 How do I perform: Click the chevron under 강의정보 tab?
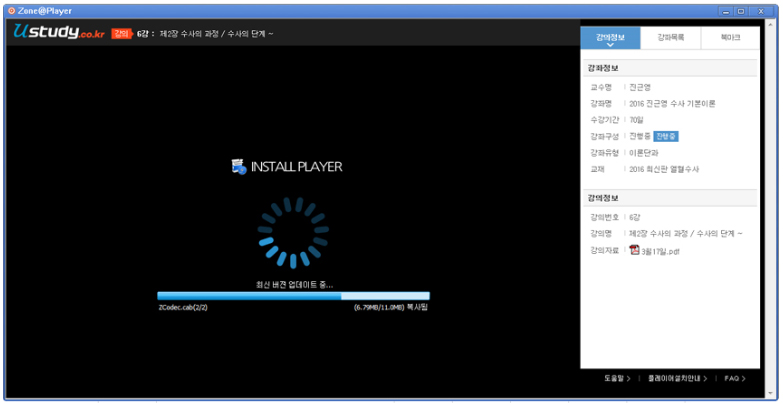(x=610, y=46)
